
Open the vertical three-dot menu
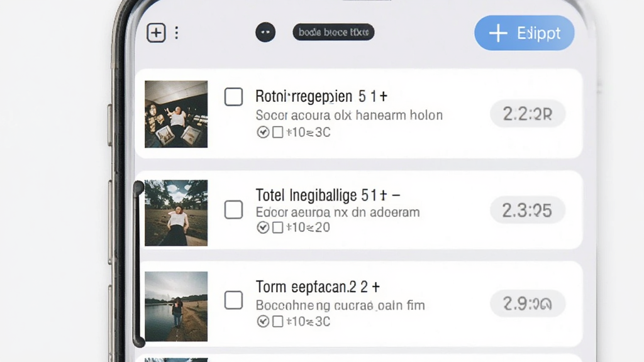tap(177, 33)
